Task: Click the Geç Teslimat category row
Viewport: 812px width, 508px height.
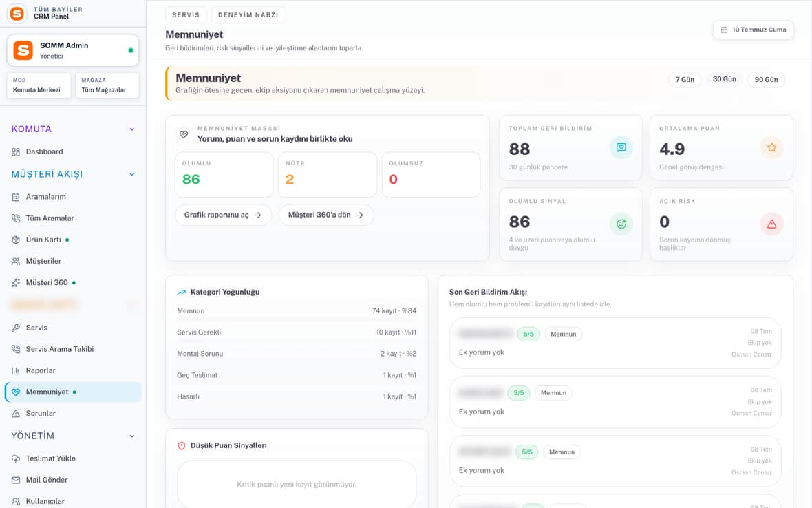Action: click(297, 375)
